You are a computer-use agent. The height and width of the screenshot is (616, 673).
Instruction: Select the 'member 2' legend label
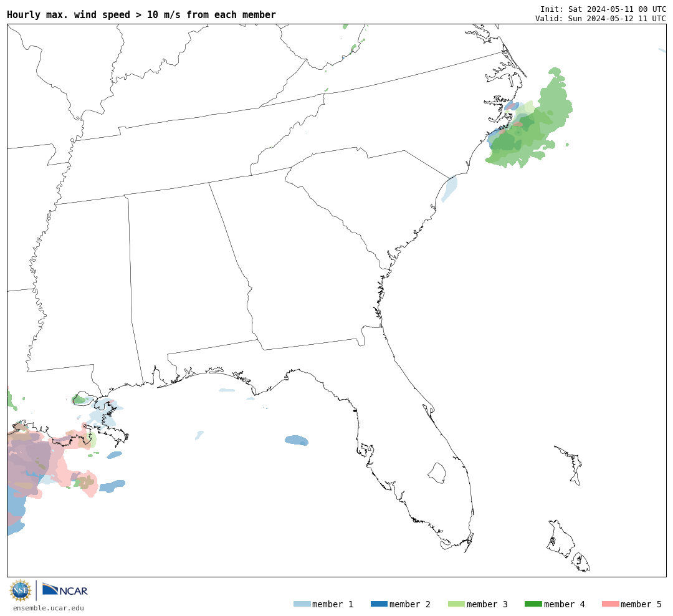coord(410,604)
